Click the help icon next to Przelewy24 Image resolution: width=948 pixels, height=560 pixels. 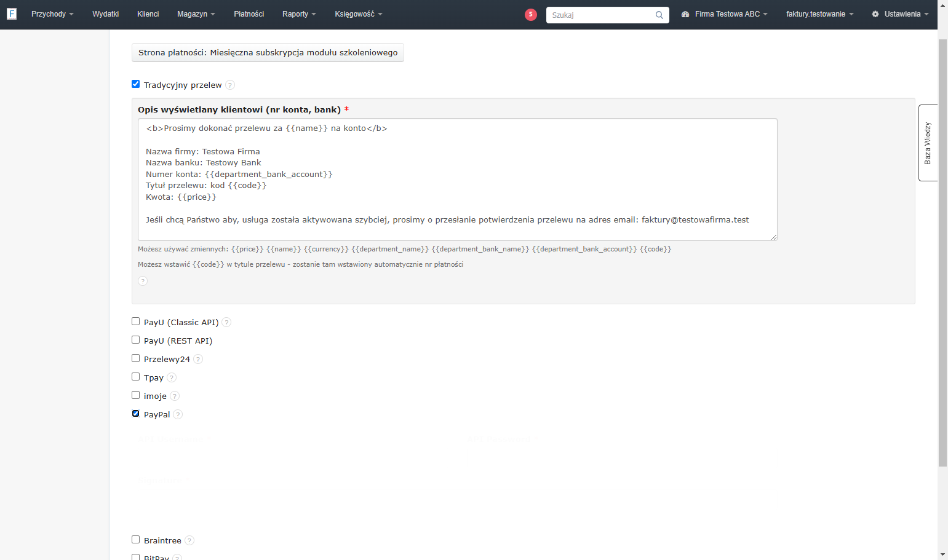click(198, 359)
